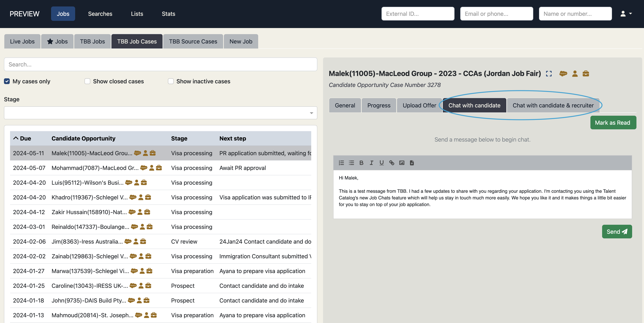Screen dimensions: 644x323
Task: Send the chat message
Action: click(x=617, y=232)
